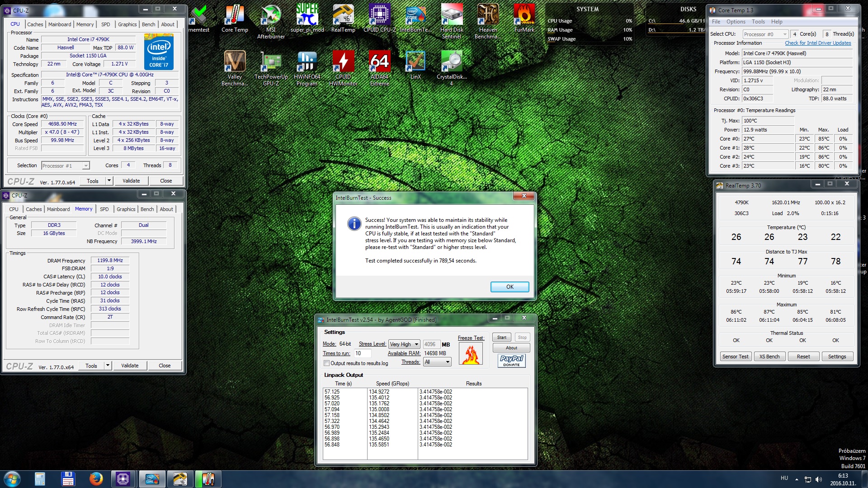Expand Tools dropdown arrow in lower CPU-Z

[107, 366]
